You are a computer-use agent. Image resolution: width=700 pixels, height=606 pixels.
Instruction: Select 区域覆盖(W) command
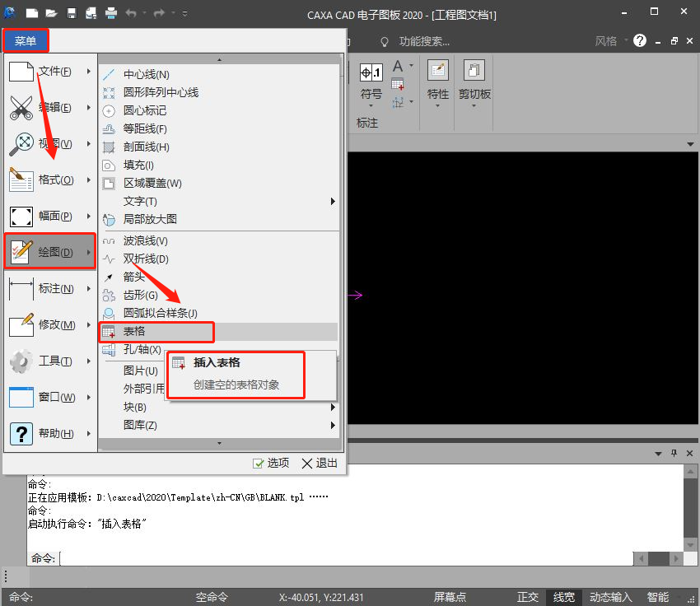[219, 183]
